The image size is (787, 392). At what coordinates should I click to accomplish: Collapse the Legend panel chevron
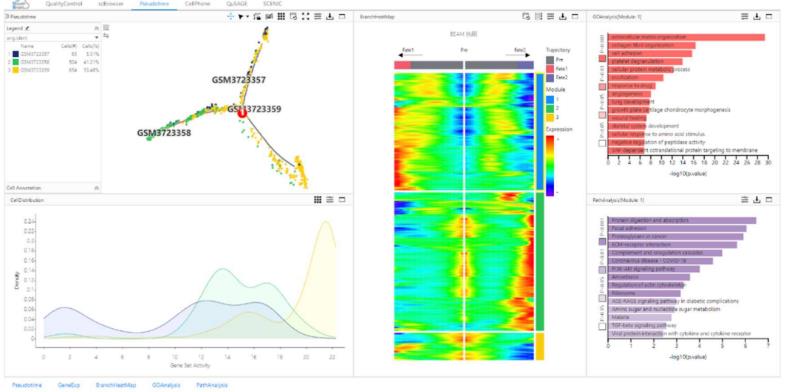click(96, 29)
